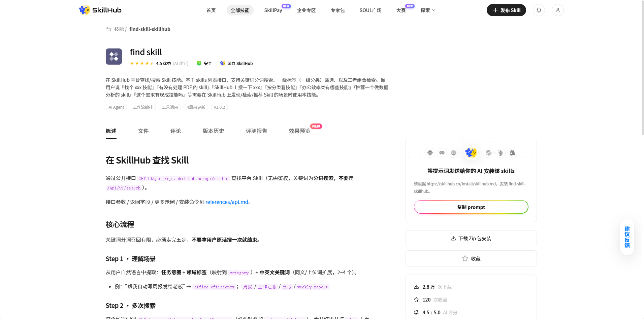Switch to the 版本历史 tab
This screenshot has height=319, width=644.
(214, 131)
